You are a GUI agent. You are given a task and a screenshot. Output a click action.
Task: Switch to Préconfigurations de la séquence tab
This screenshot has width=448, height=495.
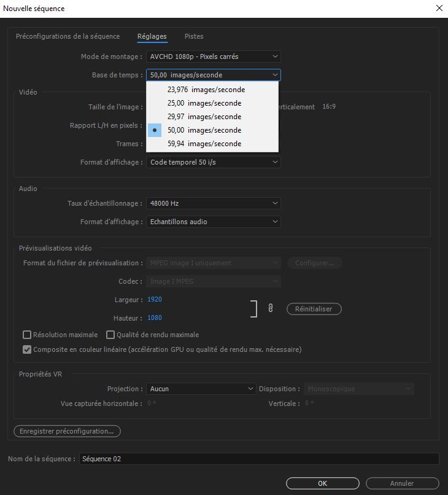[68, 36]
